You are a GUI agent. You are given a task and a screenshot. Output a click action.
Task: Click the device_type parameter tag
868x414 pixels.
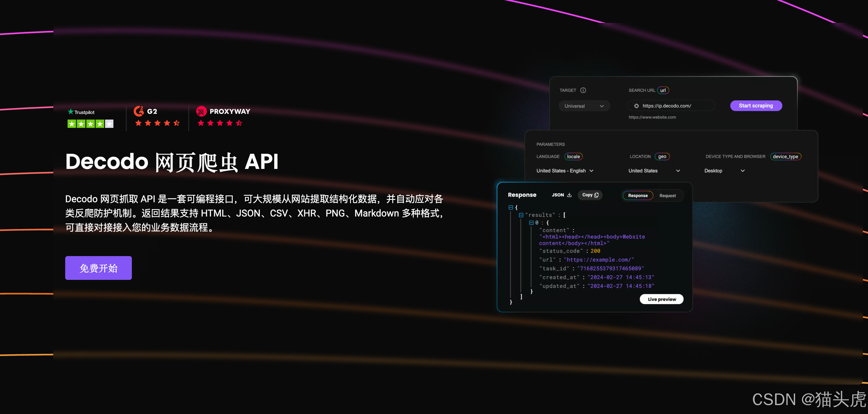pos(786,156)
